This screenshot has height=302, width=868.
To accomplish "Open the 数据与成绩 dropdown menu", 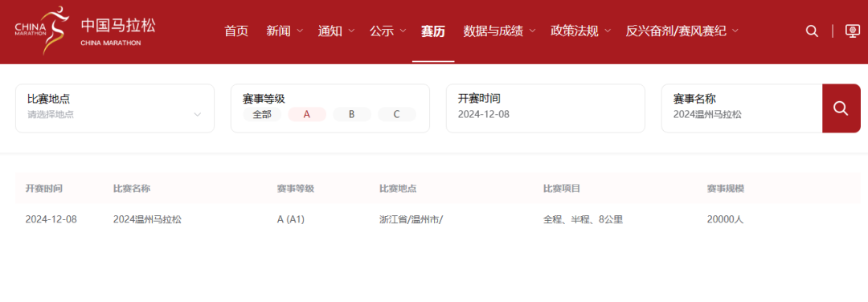I will click(x=500, y=31).
